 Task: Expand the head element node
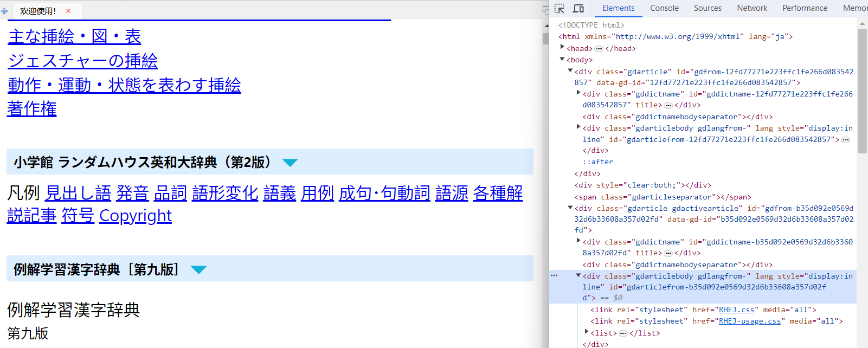(562, 48)
